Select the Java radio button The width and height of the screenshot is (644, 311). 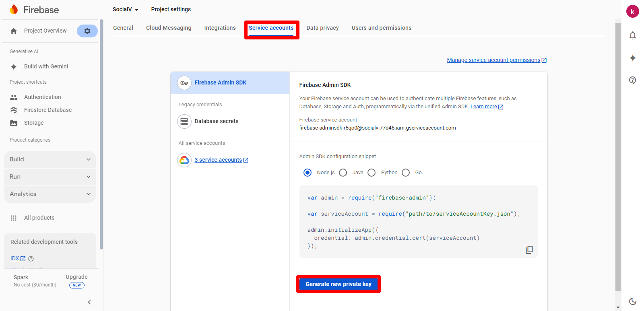tap(343, 173)
